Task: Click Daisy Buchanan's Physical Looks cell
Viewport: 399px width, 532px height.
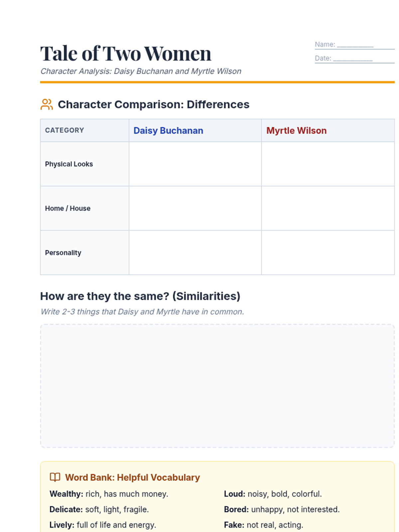Action: 195,164
